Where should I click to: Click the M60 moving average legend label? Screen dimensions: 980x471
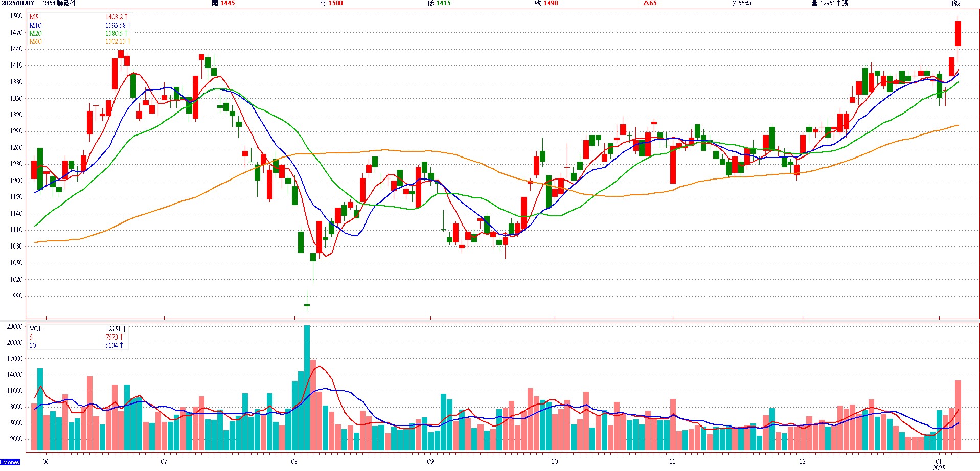point(35,41)
